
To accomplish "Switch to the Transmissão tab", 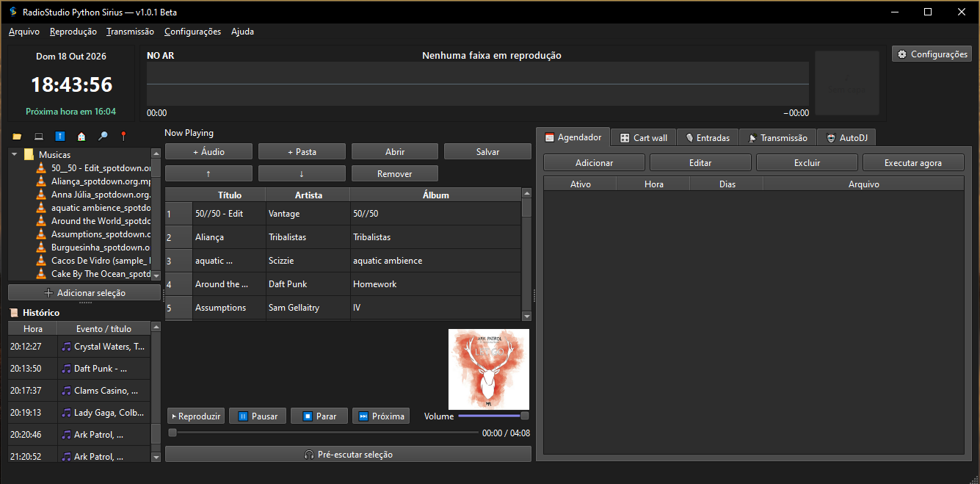I will tap(777, 137).
